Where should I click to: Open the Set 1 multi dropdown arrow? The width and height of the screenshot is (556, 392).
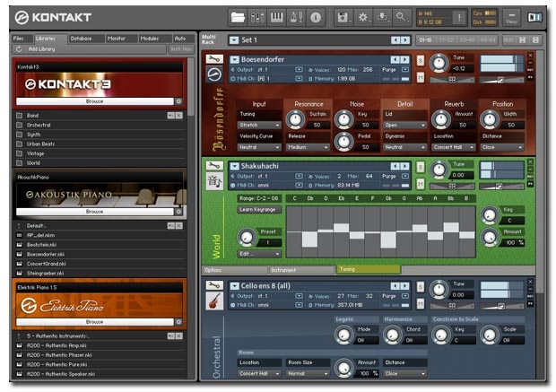tap(234, 40)
